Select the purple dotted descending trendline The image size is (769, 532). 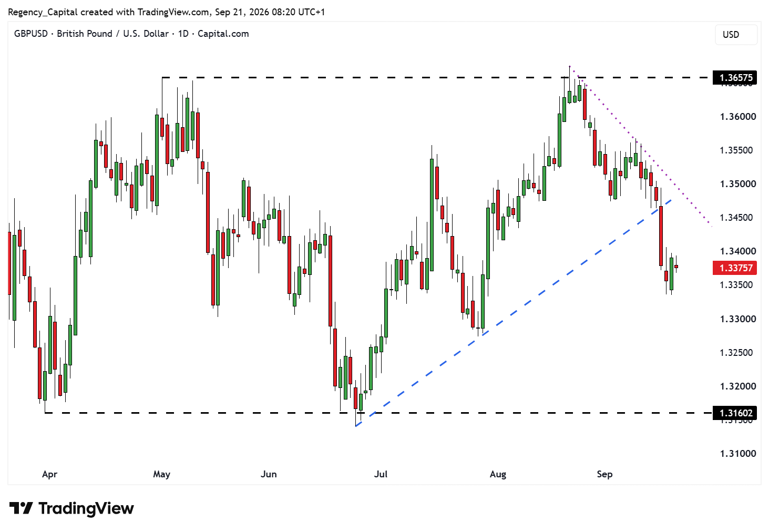coord(640,146)
